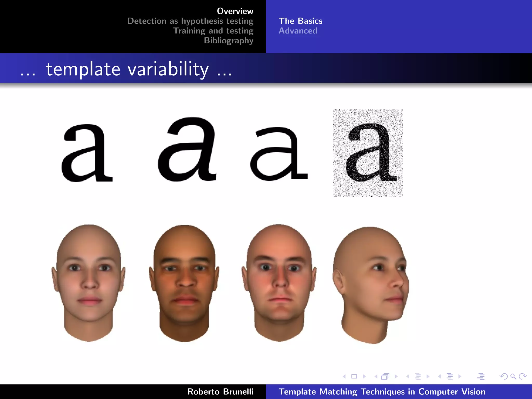
Task: Click the go forward redo arrow
Action: tap(523, 376)
